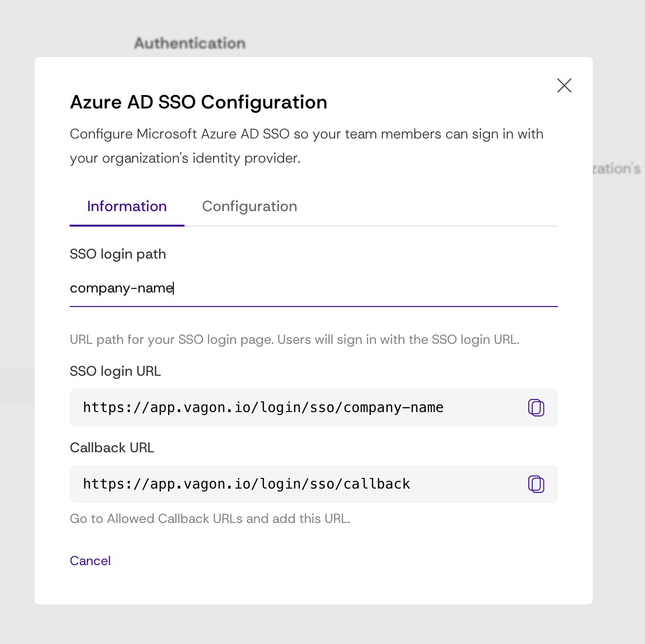This screenshot has width=645, height=644.
Task: Click the 'SSO login path' label
Action: (118, 254)
